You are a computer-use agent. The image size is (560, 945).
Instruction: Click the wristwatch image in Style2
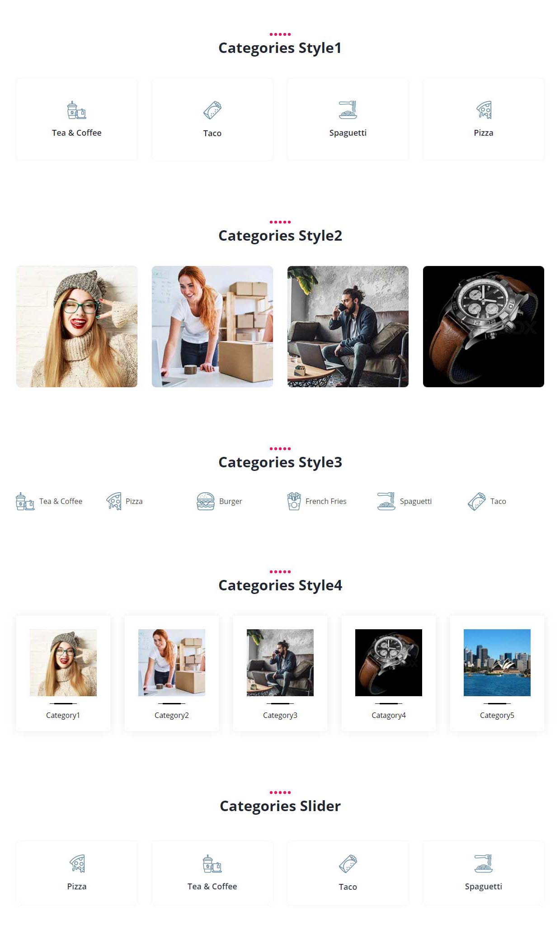tap(484, 327)
